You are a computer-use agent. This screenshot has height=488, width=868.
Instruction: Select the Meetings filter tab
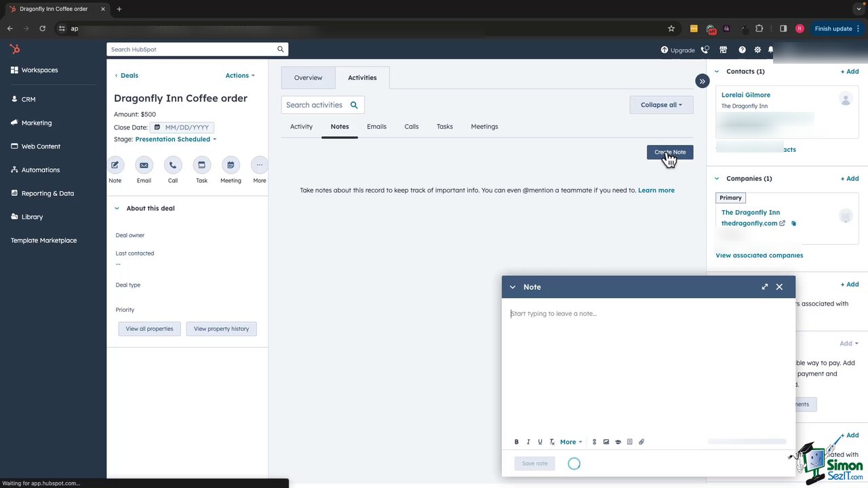click(x=484, y=127)
